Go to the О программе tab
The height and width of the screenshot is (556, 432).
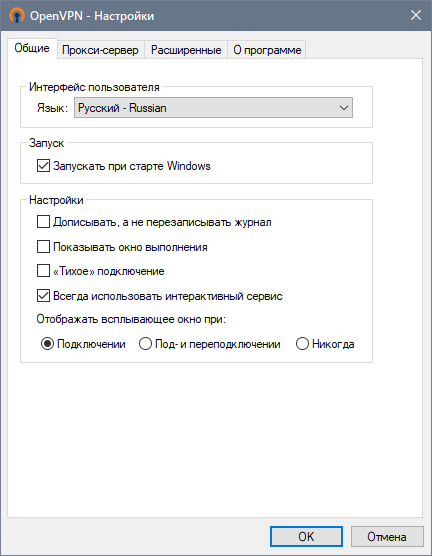pos(267,50)
